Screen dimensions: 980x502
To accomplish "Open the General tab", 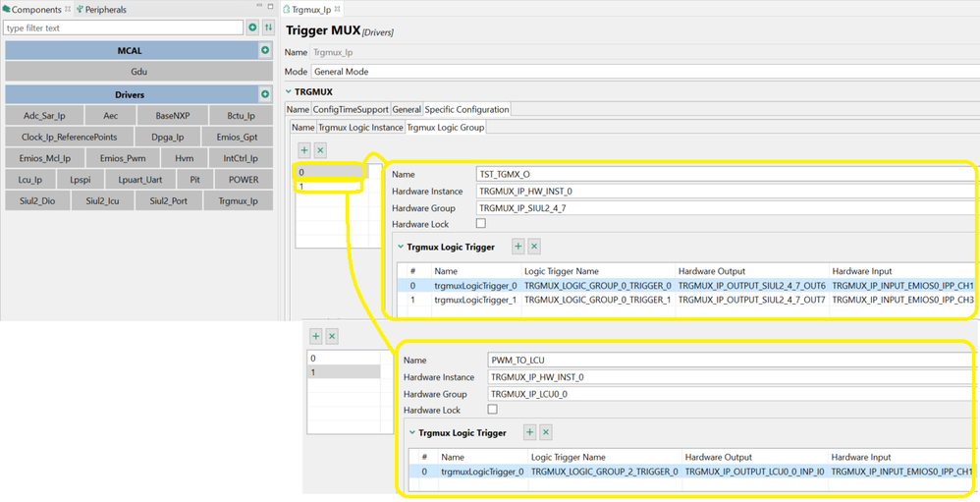I will pyautogui.click(x=407, y=109).
